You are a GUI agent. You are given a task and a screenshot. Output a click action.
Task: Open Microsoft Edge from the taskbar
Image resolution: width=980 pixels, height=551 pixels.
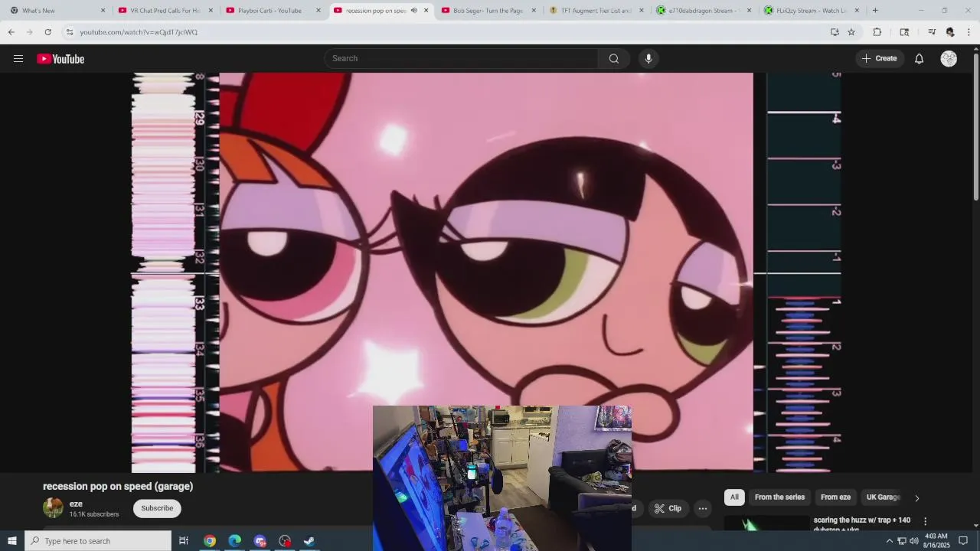[235, 541]
